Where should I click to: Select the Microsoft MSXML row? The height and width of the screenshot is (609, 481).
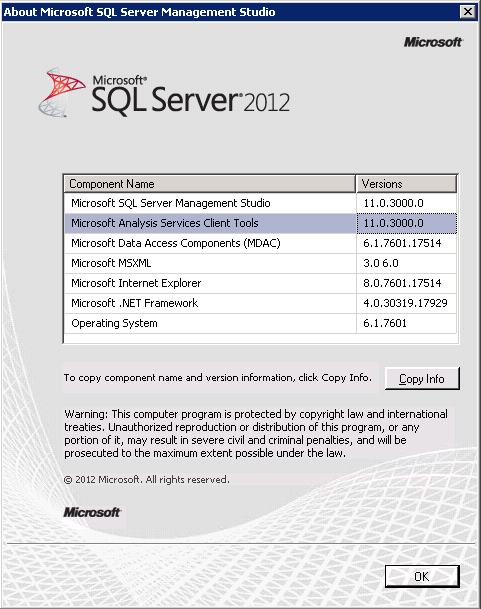[260, 263]
